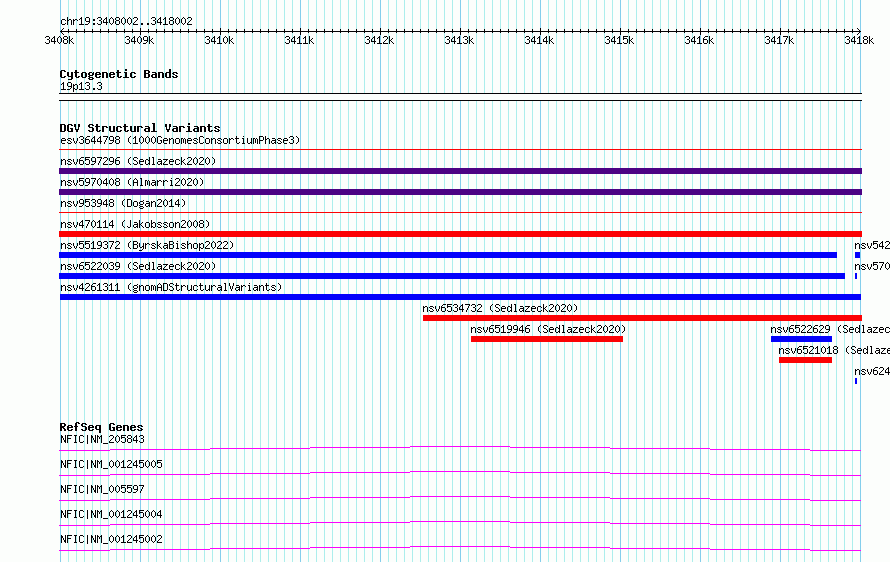Screen dimensions: 890x562
Task: Click red bar under nsv6521018
Action: pos(805,360)
